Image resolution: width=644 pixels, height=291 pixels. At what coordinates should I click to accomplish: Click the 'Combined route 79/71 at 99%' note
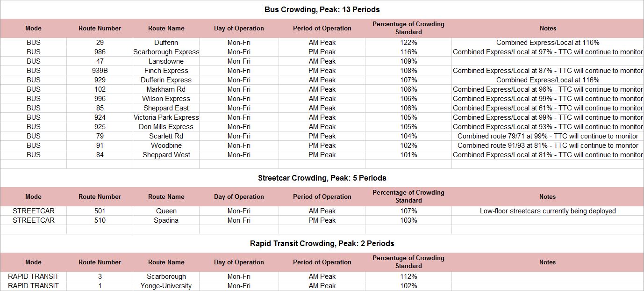547,136
